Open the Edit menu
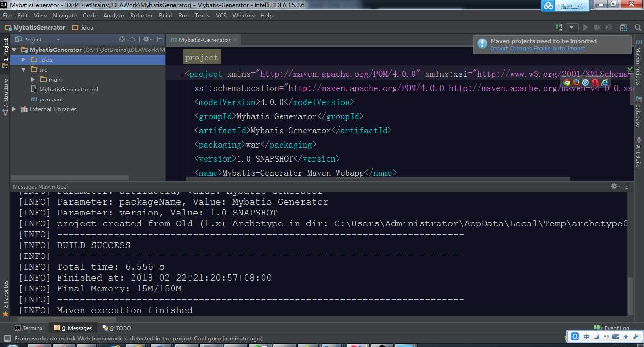Image resolution: width=644 pixels, height=347 pixels. coord(23,15)
